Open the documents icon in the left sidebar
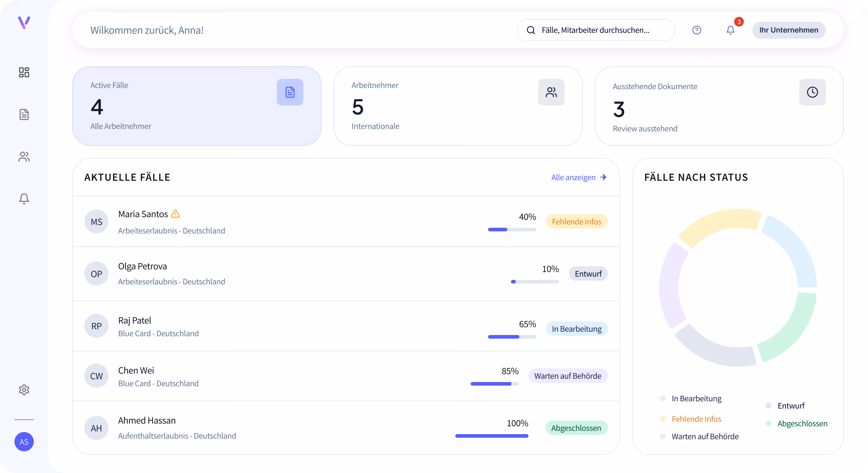The width and height of the screenshot is (868, 473). pyautogui.click(x=24, y=114)
